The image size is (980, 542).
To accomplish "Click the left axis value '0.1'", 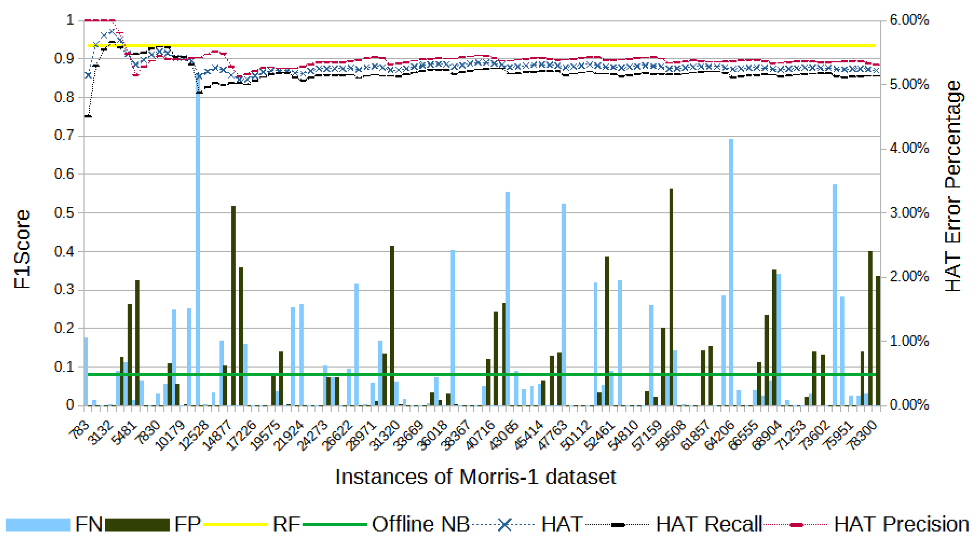I will (x=64, y=367).
